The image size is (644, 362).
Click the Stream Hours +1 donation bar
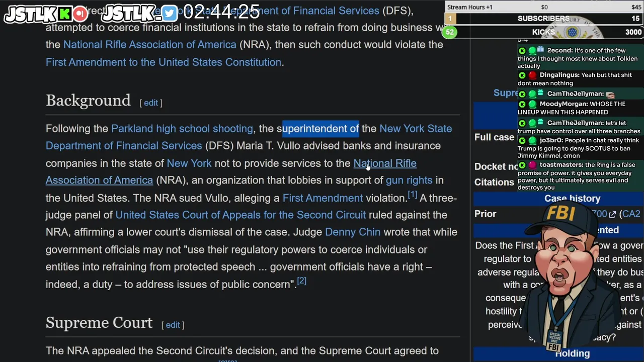click(x=544, y=7)
